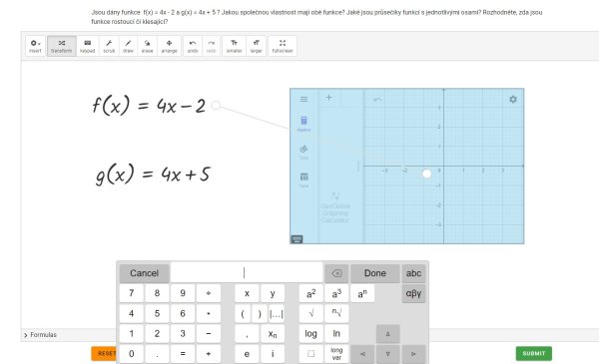Switch keypad to Greek αβγ symbols
This screenshot has width=599, height=364.
(x=413, y=293)
